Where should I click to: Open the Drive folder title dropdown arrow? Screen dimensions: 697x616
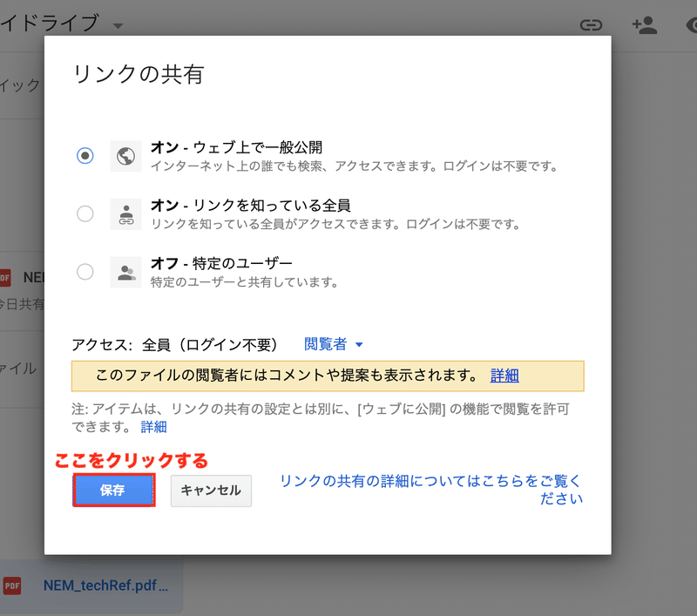click(118, 26)
